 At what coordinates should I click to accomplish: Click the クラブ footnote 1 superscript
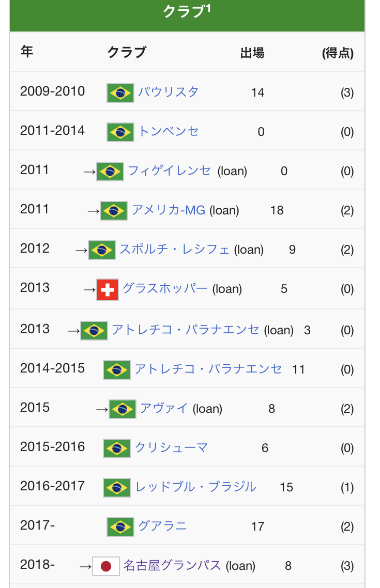tap(208, 8)
